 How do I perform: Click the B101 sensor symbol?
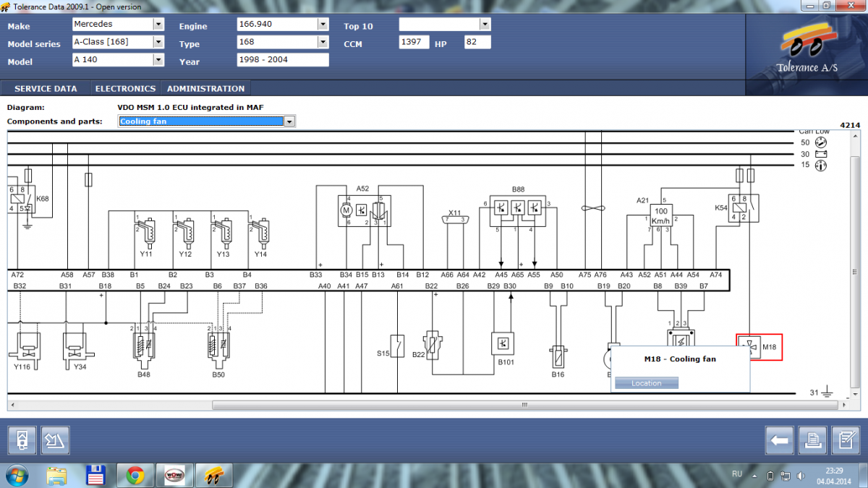pos(503,344)
